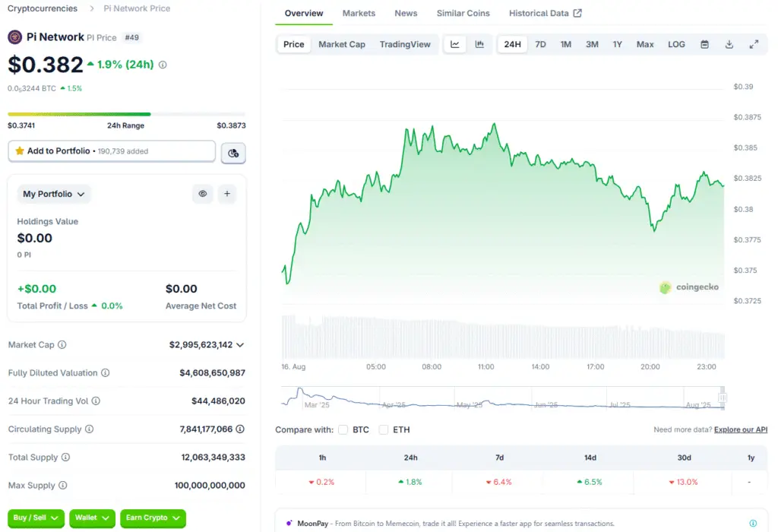
Task: Switch to the Markets tab
Action: 359,14
